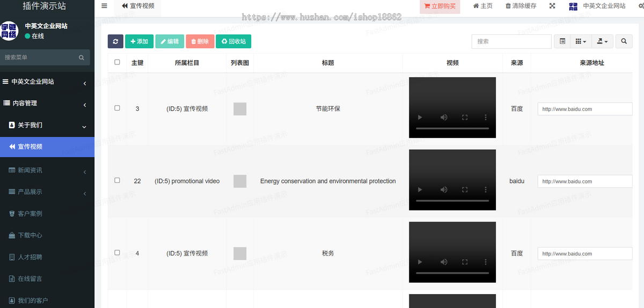Click the 编辑 edit button
The height and width of the screenshot is (308, 644).
tap(170, 41)
